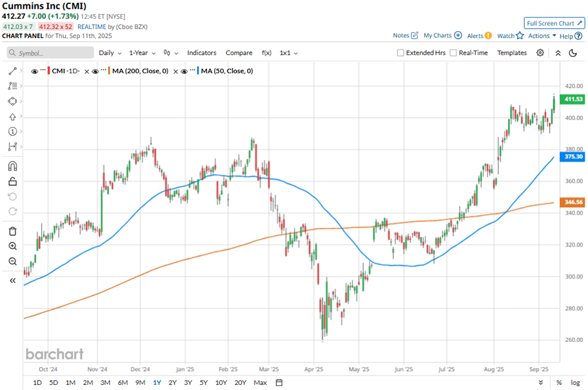Select the 6M time range
This screenshot has height=390, width=588.
click(x=123, y=382)
